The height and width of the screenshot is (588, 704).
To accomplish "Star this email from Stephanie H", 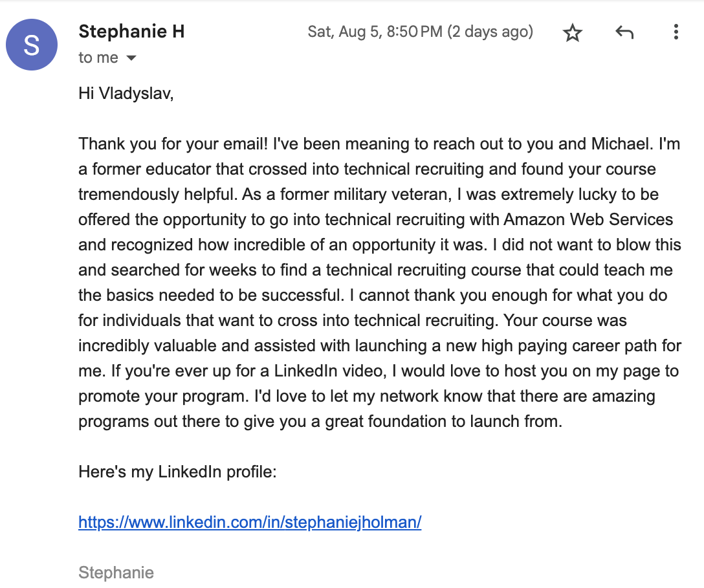I will pos(573,33).
